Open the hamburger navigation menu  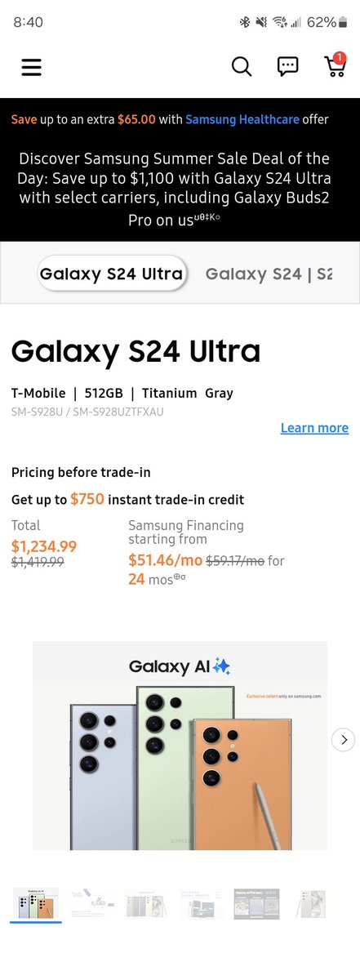tap(31, 67)
